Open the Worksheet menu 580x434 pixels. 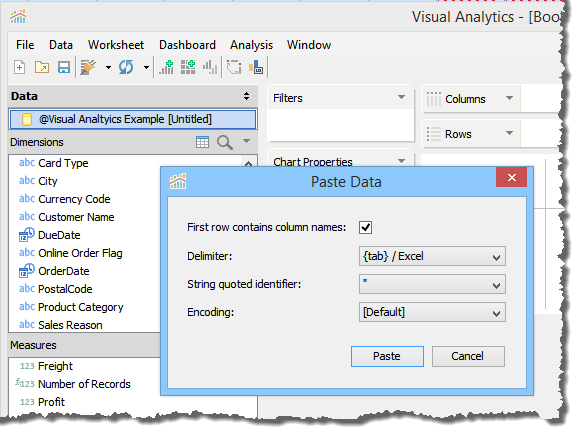pyautogui.click(x=116, y=45)
